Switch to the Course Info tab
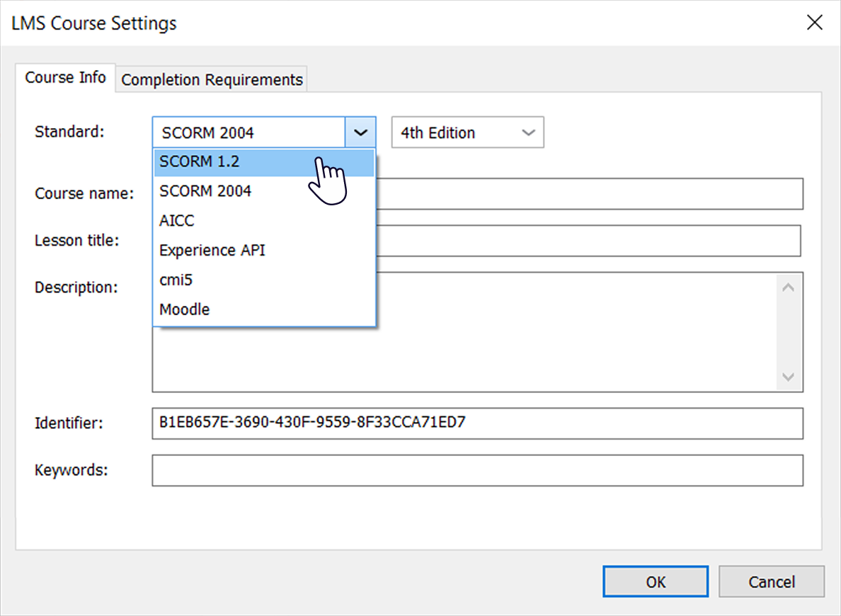This screenshot has width=841, height=616. coord(66,77)
